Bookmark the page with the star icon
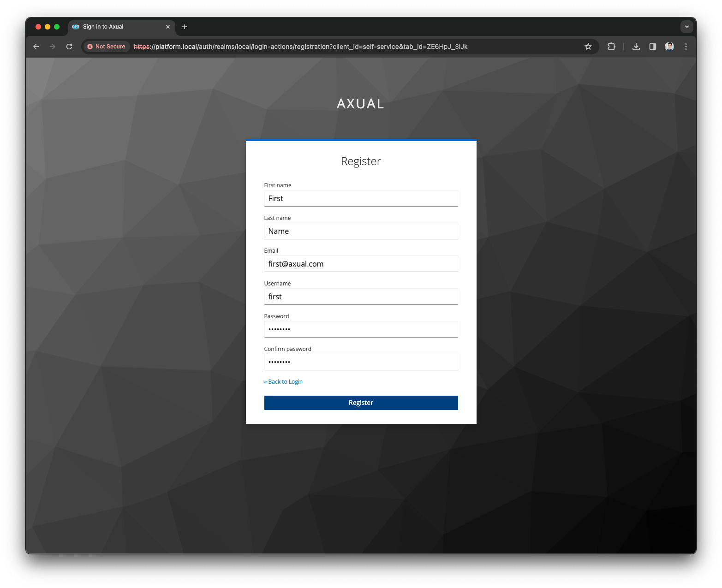Image resolution: width=722 pixels, height=588 pixels. click(588, 47)
